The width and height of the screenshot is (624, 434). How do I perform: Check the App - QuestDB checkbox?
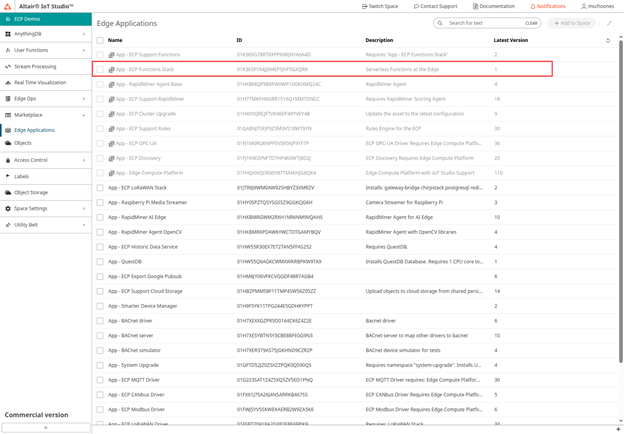(100, 262)
